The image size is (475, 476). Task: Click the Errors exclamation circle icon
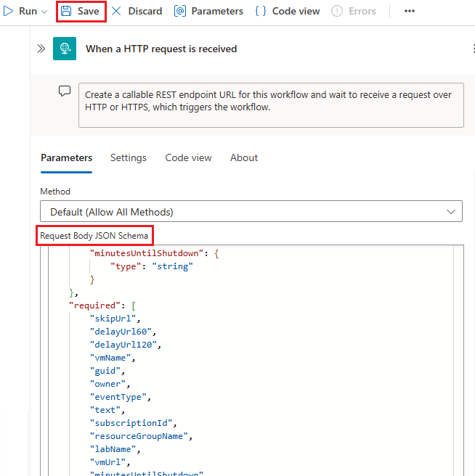337,11
